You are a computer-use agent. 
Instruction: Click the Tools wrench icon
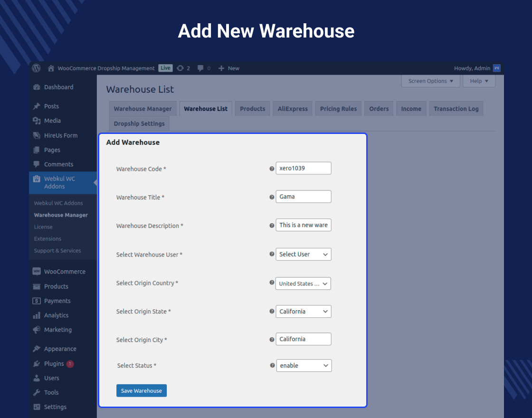click(37, 392)
